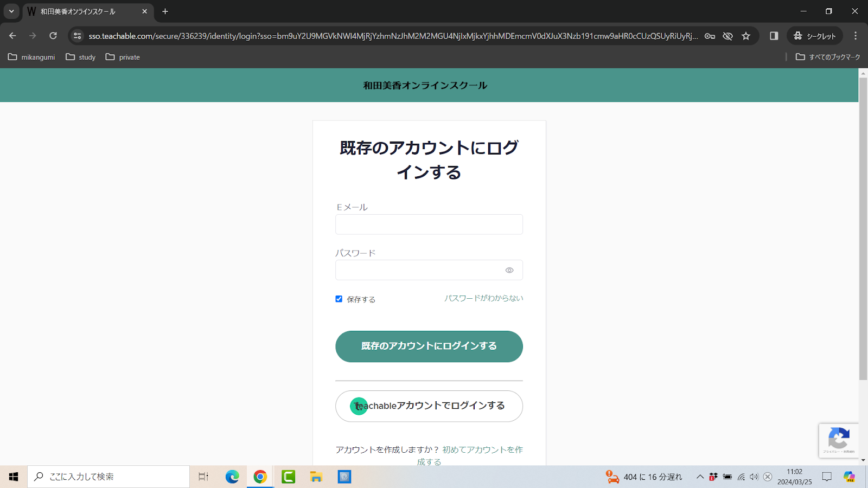Open the green C app on taskbar

(x=289, y=477)
